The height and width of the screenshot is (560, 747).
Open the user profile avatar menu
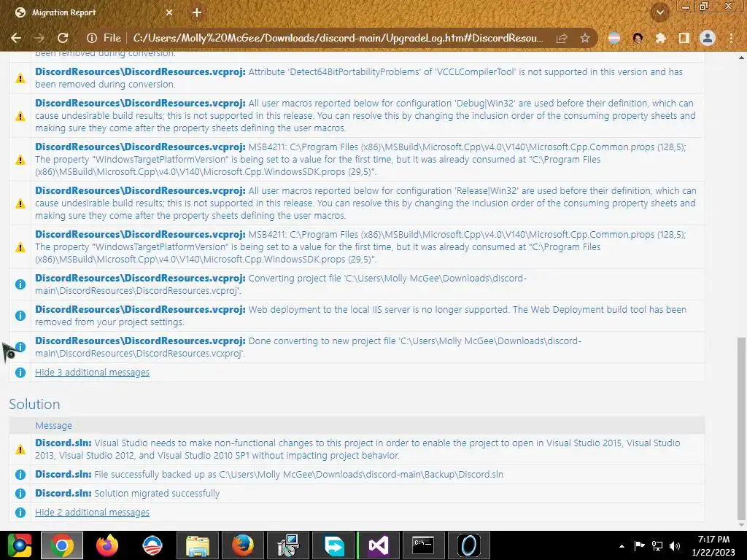pyautogui.click(x=708, y=38)
